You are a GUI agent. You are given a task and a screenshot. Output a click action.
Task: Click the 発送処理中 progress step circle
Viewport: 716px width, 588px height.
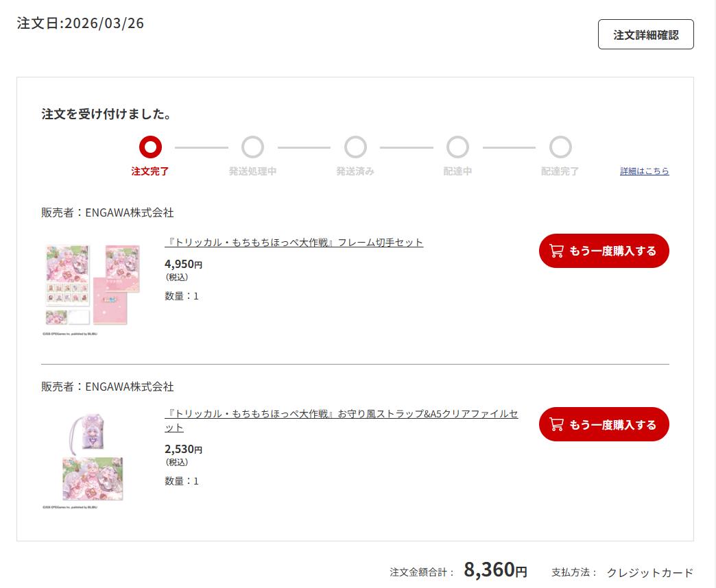point(252,147)
